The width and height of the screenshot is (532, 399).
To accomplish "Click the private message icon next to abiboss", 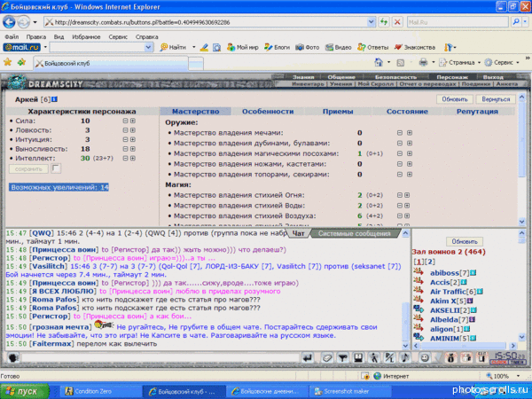I will [419, 272].
